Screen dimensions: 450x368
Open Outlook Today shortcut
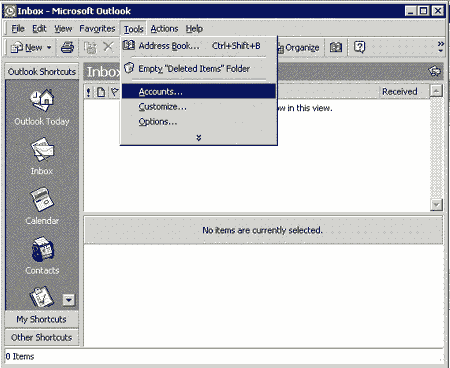click(x=42, y=107)
